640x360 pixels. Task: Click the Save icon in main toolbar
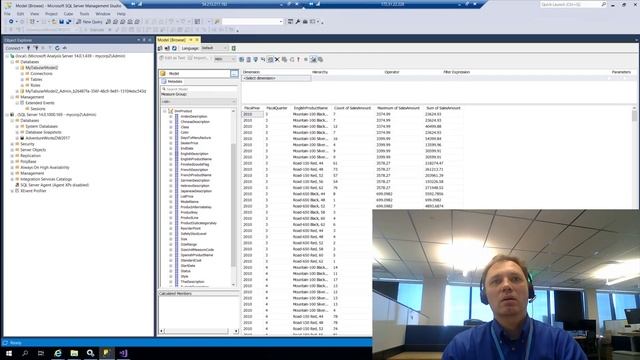[62, 22]
